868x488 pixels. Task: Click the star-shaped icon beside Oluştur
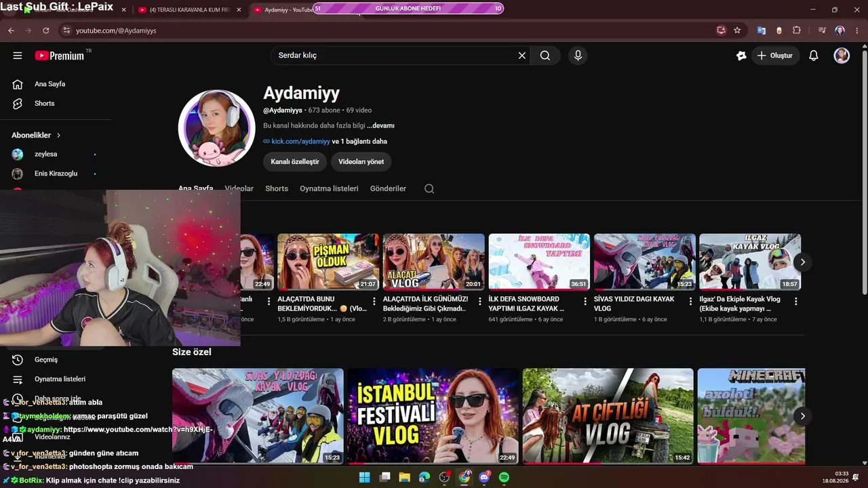click(x=741, y=56)
